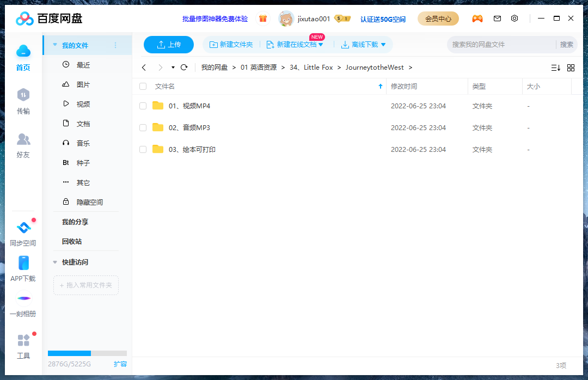Open the 工具 tools panel

pos(23,346)
